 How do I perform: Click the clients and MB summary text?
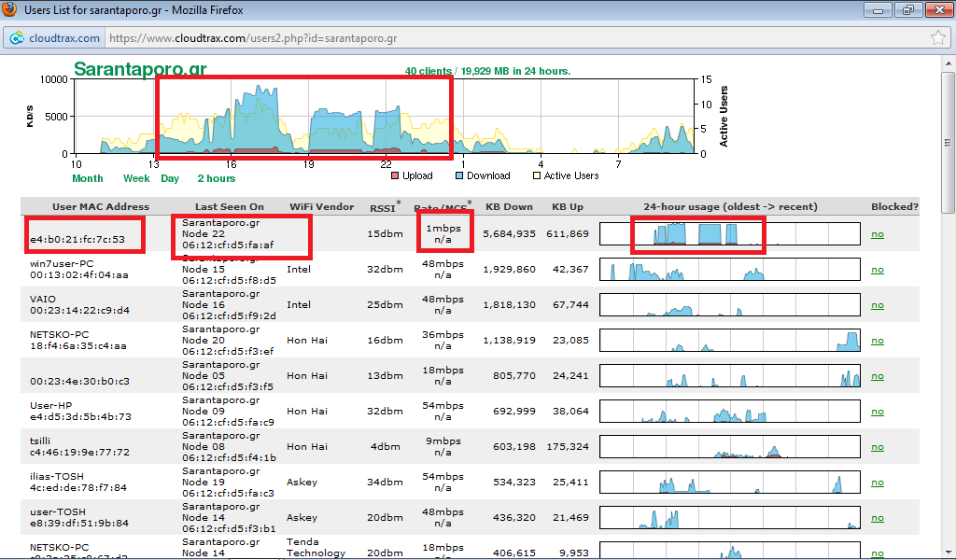coord(487,71)
